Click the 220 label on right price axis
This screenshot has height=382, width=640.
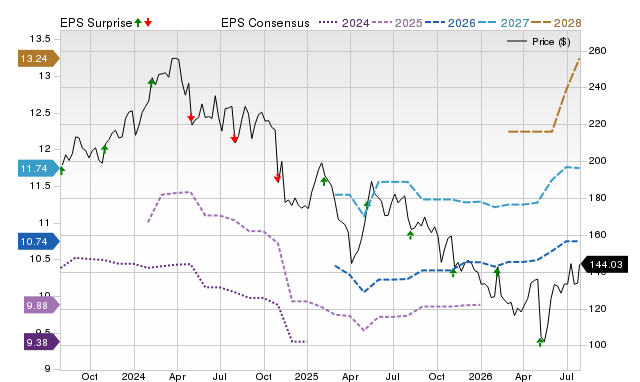(597, 124)
